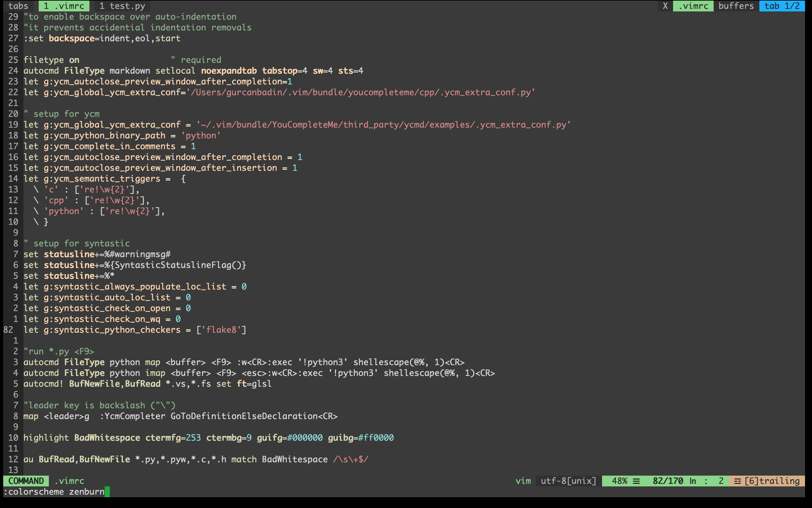Click the 'tab 1/2' indicator
Image resolution: width=812 pixels, height=508 pixels.
click(x=782, y=6)
